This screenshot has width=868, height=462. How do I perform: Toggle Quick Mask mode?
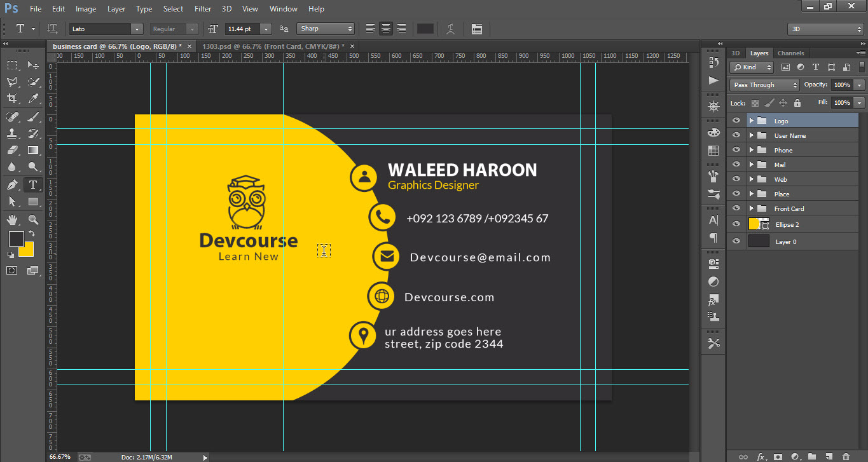(12, 270)
